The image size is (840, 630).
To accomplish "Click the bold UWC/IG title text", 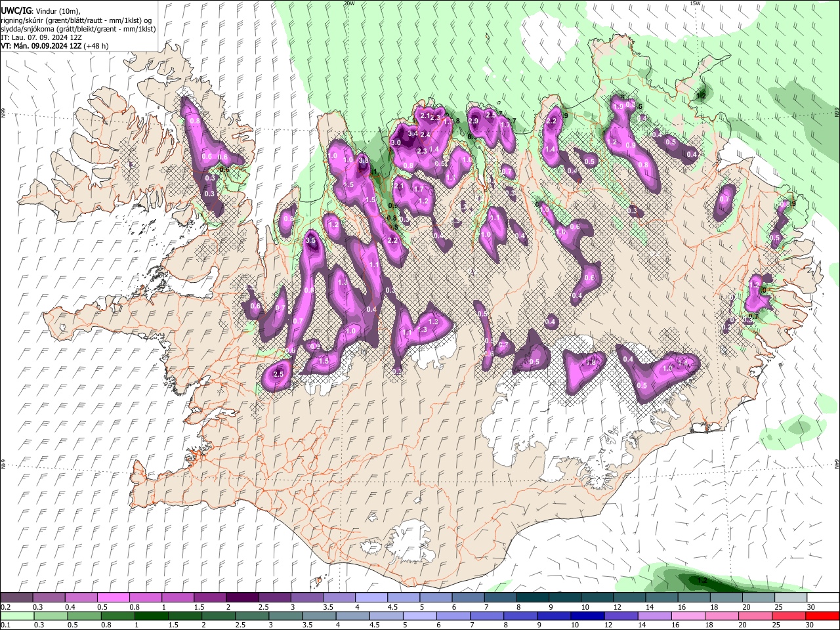I will 15,11.
